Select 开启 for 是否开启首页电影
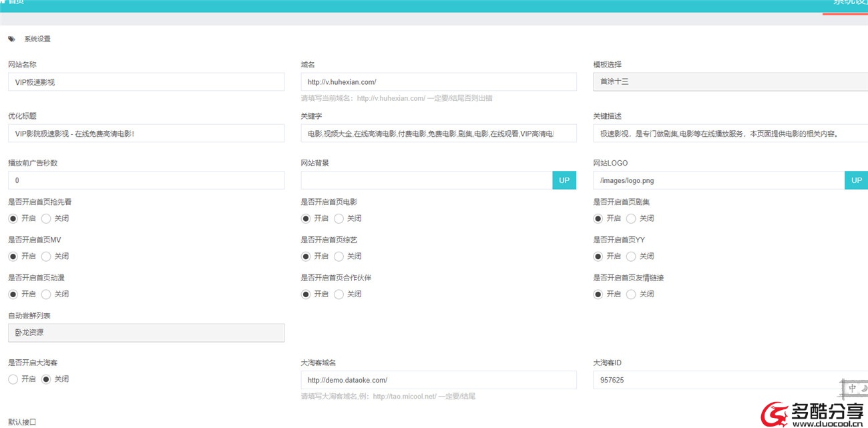The width and height of the screenshot is (868, 428). pos(306,218)
